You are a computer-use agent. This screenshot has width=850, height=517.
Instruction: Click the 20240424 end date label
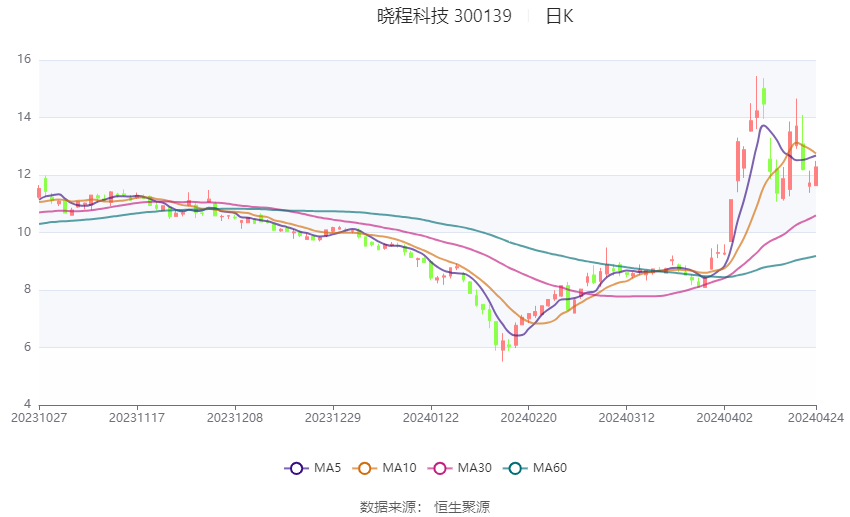816,417
